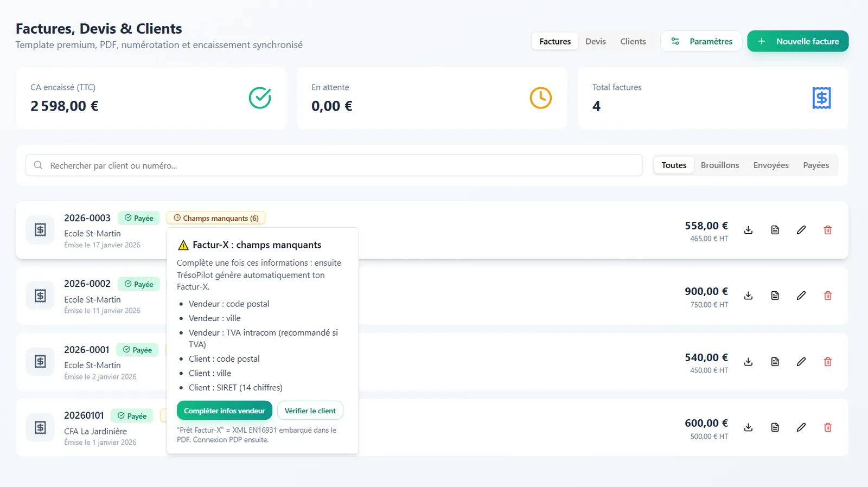
Task: Download invoice 2026-0003 PDF
Action: click(x=748, y=230)
